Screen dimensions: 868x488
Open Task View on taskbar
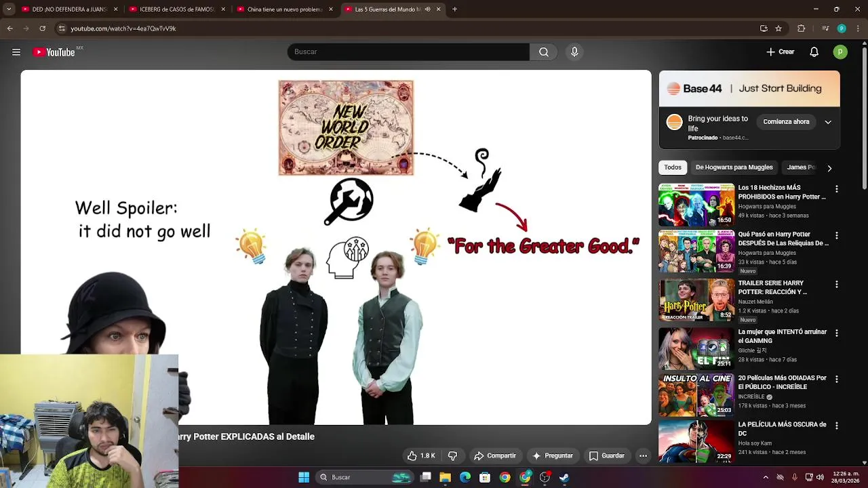426,477
